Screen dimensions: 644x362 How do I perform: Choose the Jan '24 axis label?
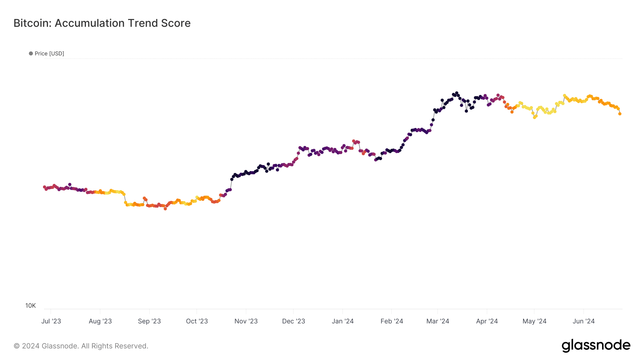tap(342, 321)
